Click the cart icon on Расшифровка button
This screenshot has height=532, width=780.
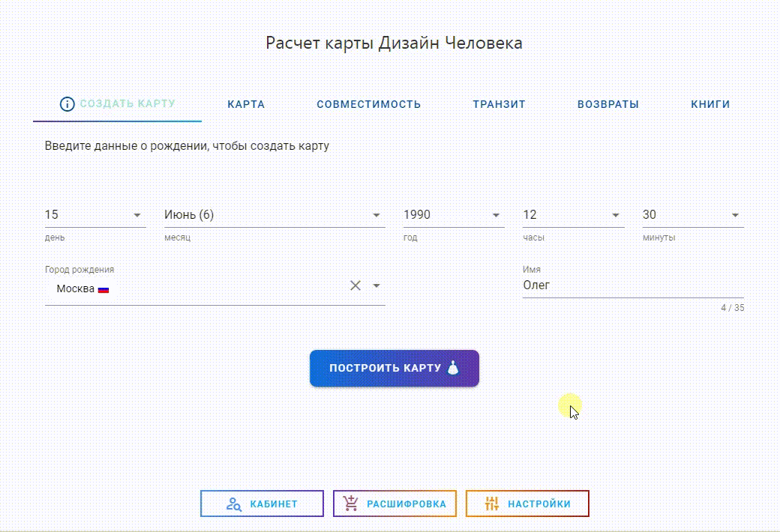(x=350, y=504)
